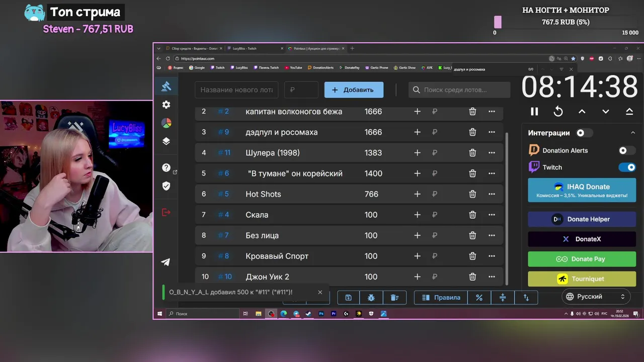Focus the Название нового лота field
644x362 pixels.
[x=236, y=90]
